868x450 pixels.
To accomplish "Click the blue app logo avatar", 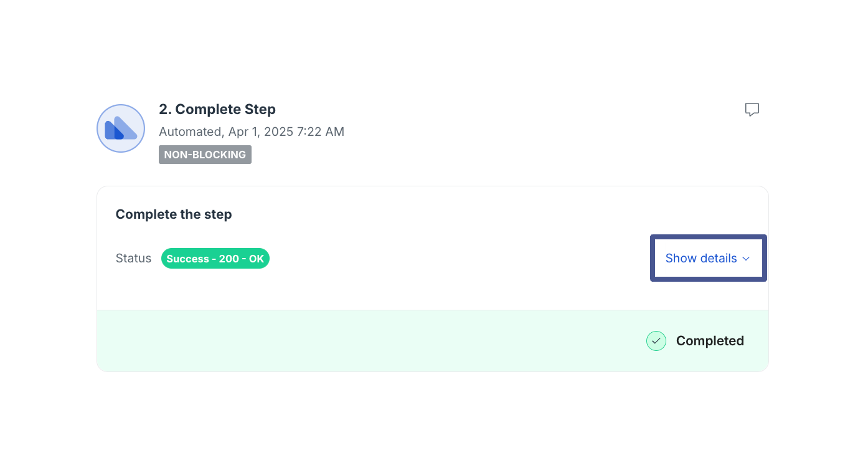I will click(x=121, y=128).
